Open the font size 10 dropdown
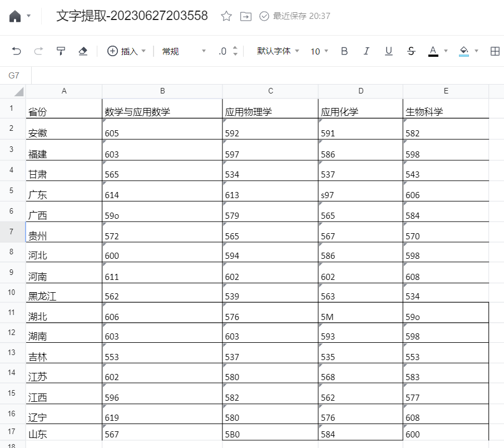504x448 pixels. [x=319, y=51]
